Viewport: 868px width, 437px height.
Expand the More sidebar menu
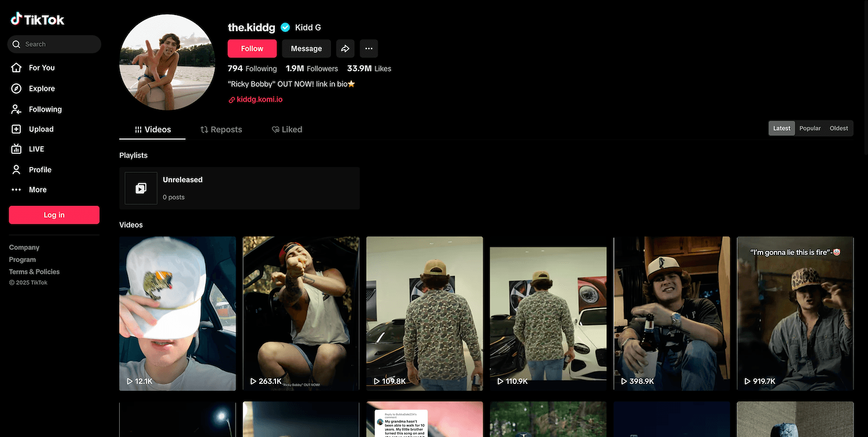tap(38, 190)
